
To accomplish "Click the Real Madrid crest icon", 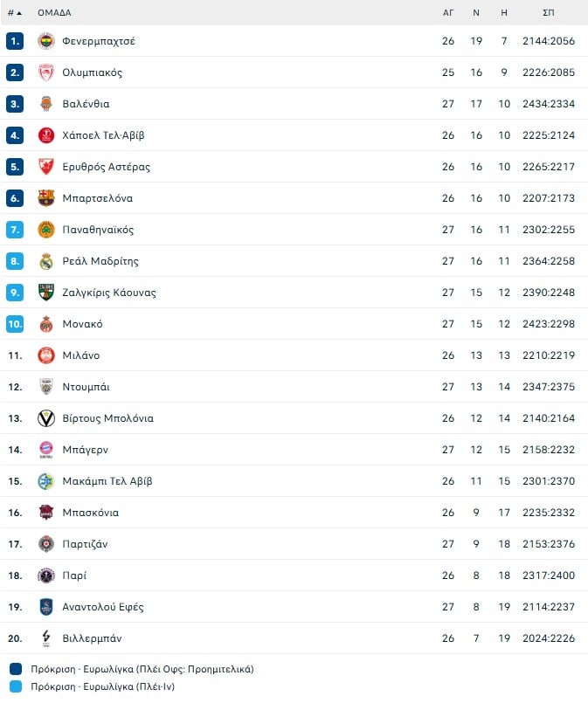I will click(46, 261).
